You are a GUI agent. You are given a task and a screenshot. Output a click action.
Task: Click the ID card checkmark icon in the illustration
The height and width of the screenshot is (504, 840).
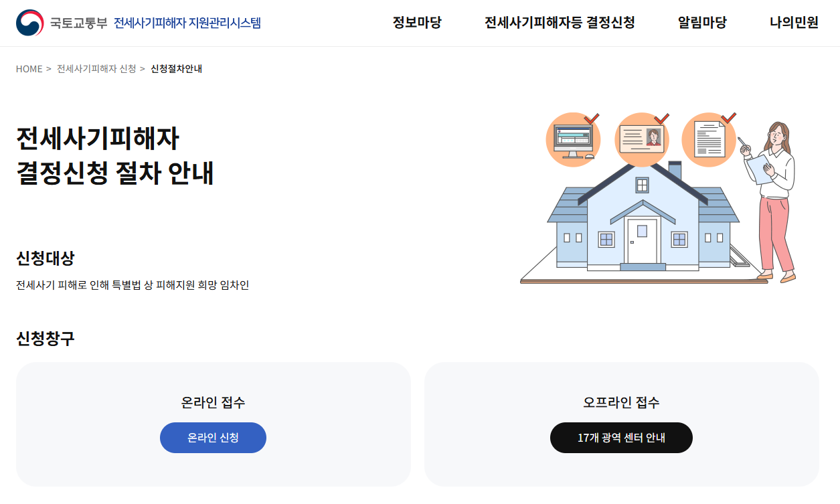tap(641, 139)
